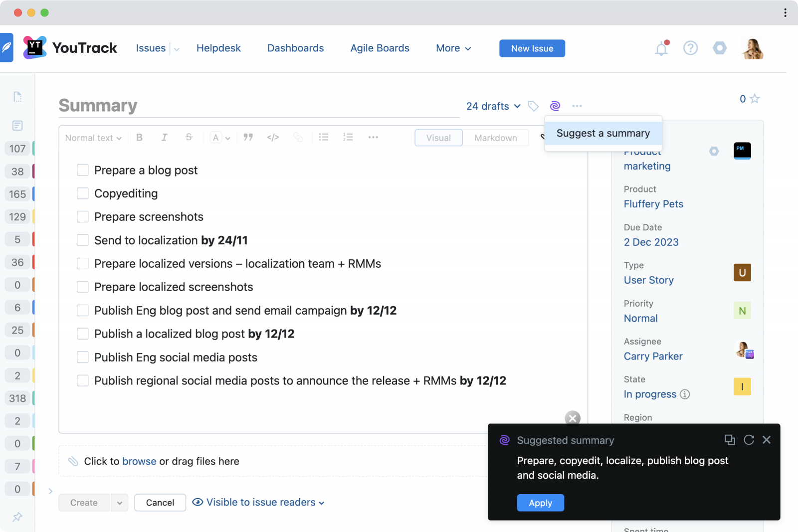Go to Dashboards
The height and width of the screenshot is (532, 798).
(x=295, y=48)
